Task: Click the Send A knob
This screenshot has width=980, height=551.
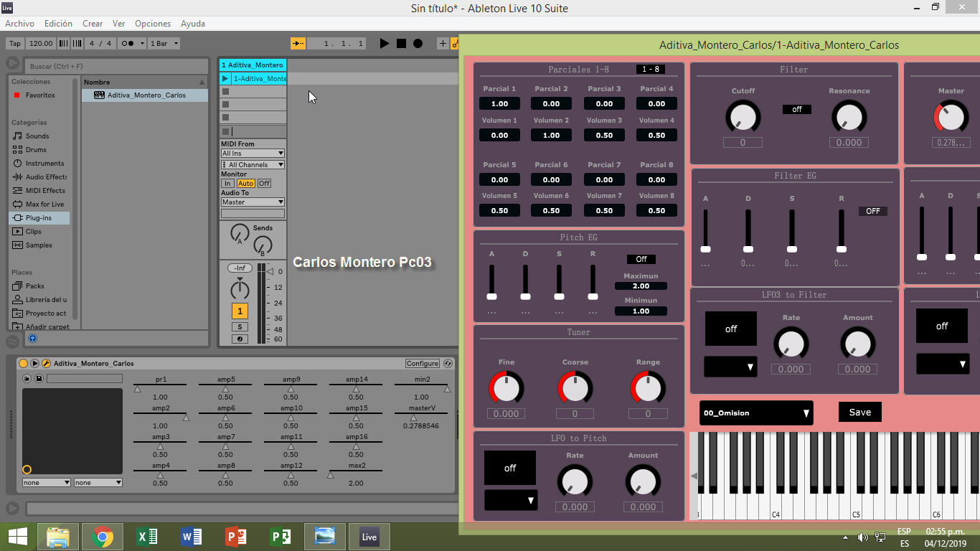Action: tap(240, 233)
